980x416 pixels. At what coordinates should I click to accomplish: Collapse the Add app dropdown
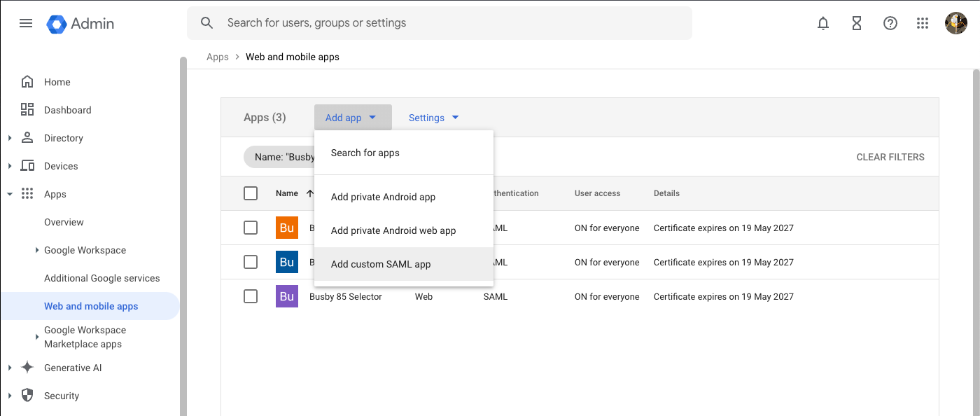click(353, 118)
